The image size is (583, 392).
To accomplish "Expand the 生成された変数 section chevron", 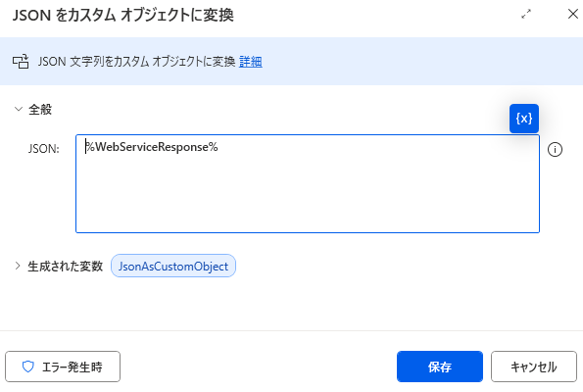I will click(x=18, y=266).
